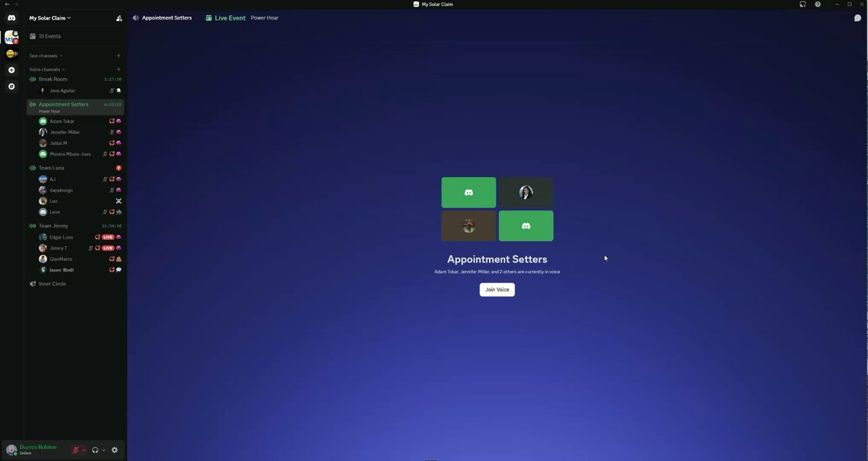Click Adam Tokar's avatar in channel list
The width and height of the screenshot is (868, 461).
tap(43, 121)
